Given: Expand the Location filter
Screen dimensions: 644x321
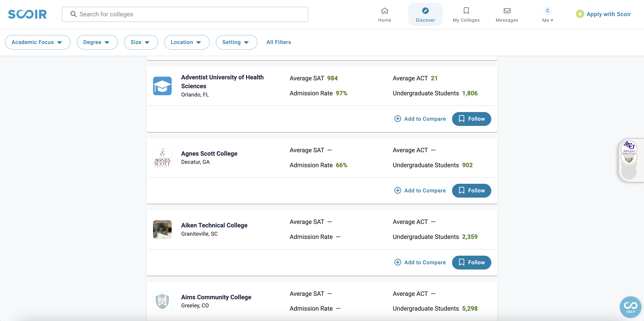Looking at the screenshot, I should [x=187, y=42].
